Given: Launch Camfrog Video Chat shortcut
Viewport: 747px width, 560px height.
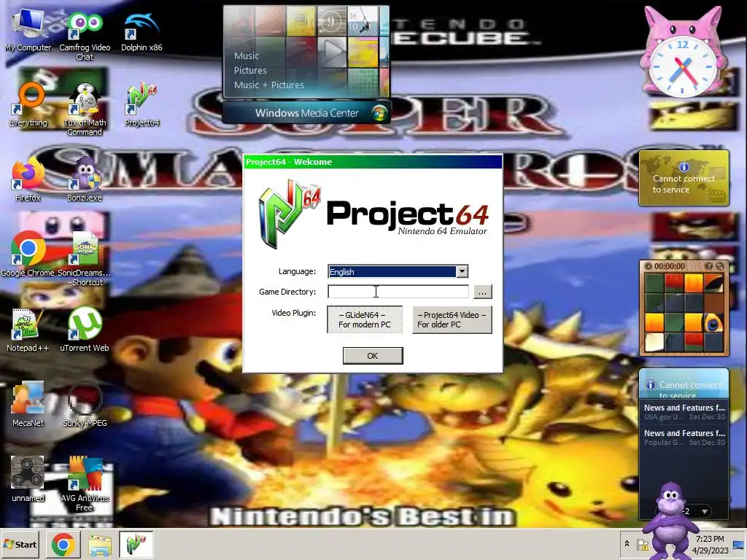Looking at the screenshot, I should 85,36.
